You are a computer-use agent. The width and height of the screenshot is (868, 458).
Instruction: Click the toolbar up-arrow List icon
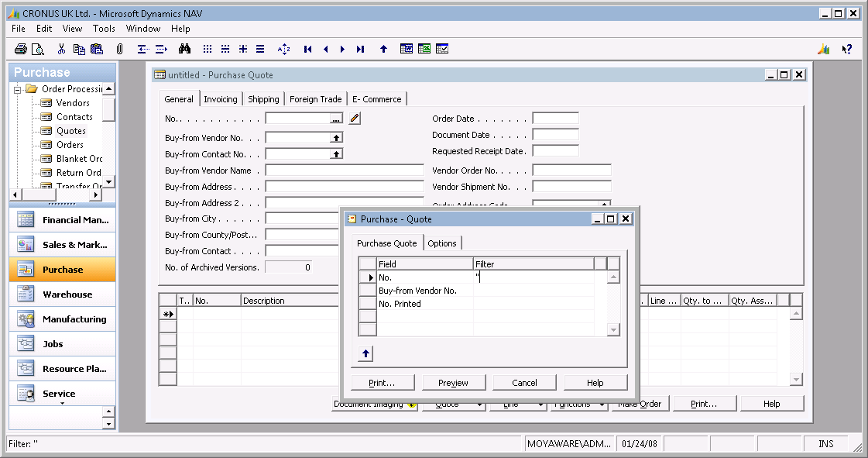[383, 50]
